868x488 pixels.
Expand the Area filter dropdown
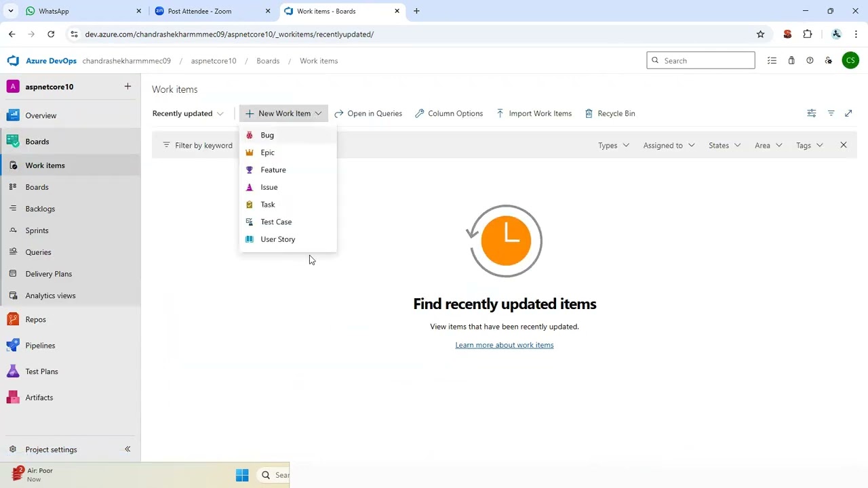coord(768,145)
